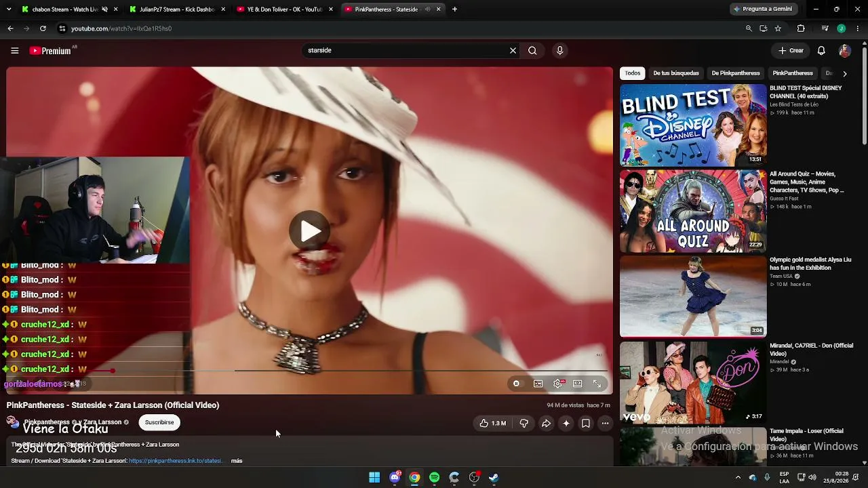Open Steam from the taskbar
Screen dimensions: 868x488
(494, 477)
